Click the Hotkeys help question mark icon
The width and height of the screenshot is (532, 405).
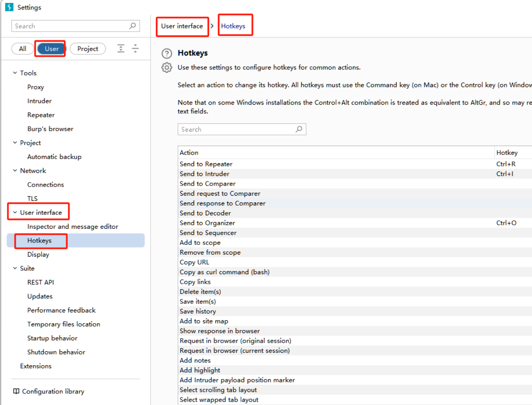click(x=167, y=53)
